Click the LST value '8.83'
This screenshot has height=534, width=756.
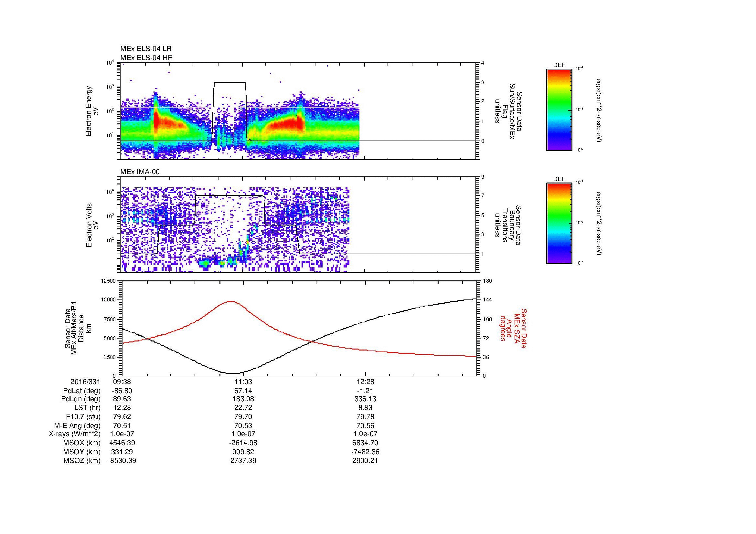coord(365,408)
